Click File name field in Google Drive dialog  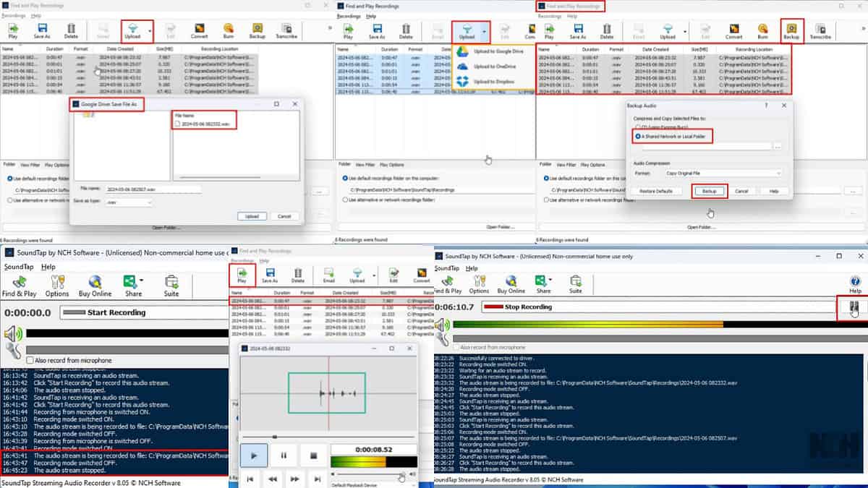click(x=153, y=189)
